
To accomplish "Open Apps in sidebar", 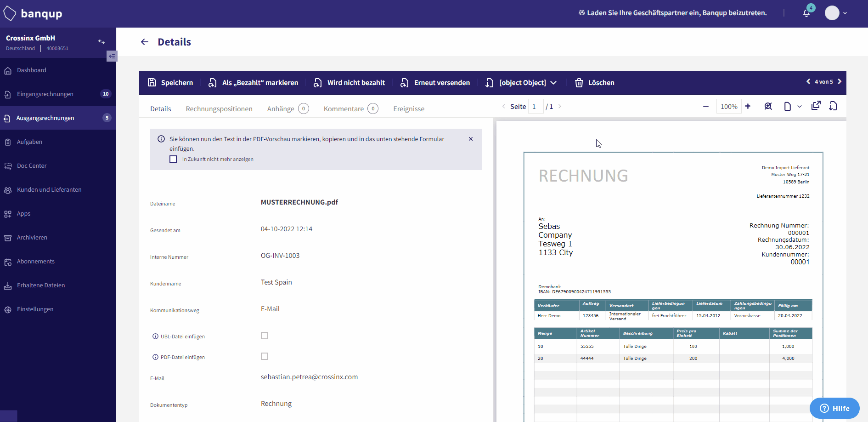I will (58, 214).
